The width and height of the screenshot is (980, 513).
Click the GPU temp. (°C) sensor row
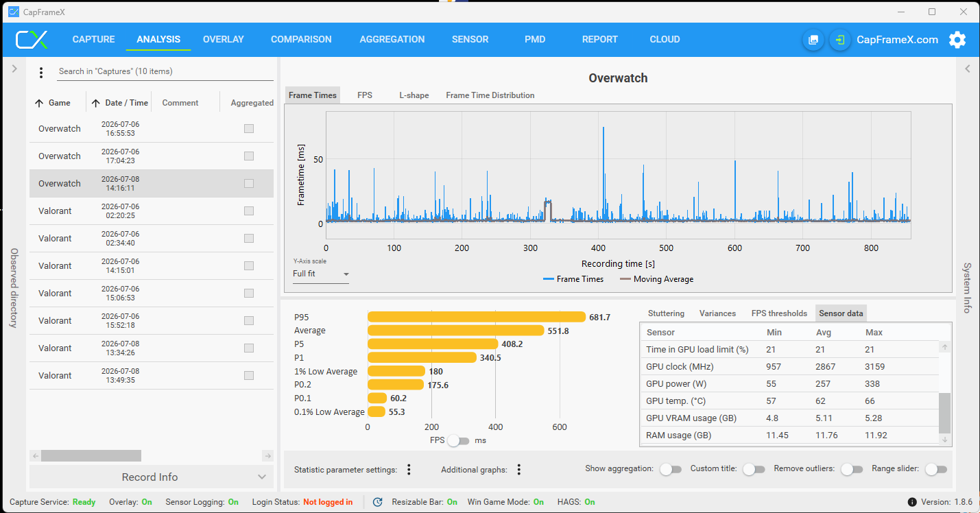point(789,401)
